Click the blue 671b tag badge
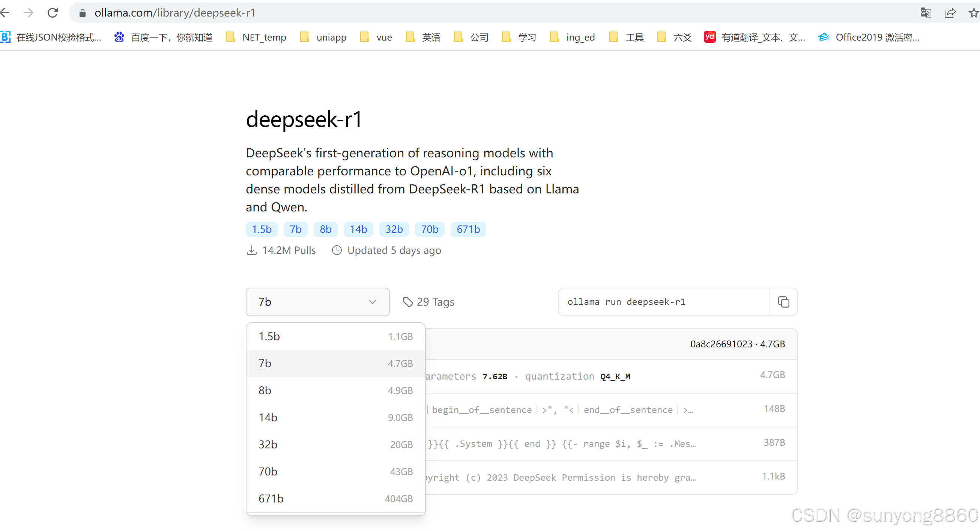Viewport: 980px width, 531px height. point(468,229)
